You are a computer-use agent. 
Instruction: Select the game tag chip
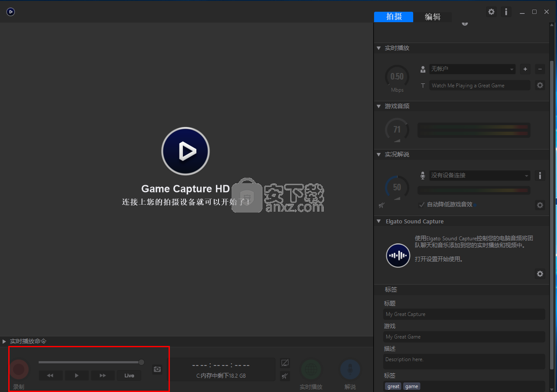tap(411, 386)
